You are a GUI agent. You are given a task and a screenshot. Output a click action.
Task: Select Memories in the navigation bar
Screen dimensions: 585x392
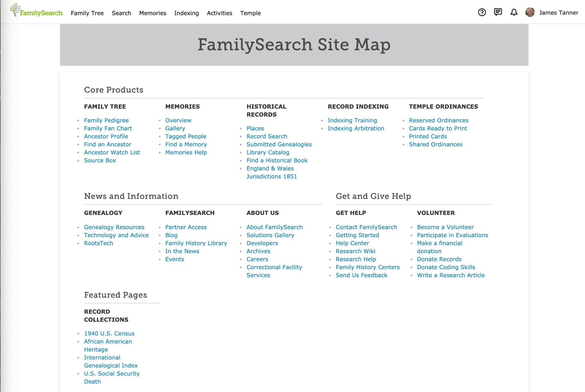point(153,13)
